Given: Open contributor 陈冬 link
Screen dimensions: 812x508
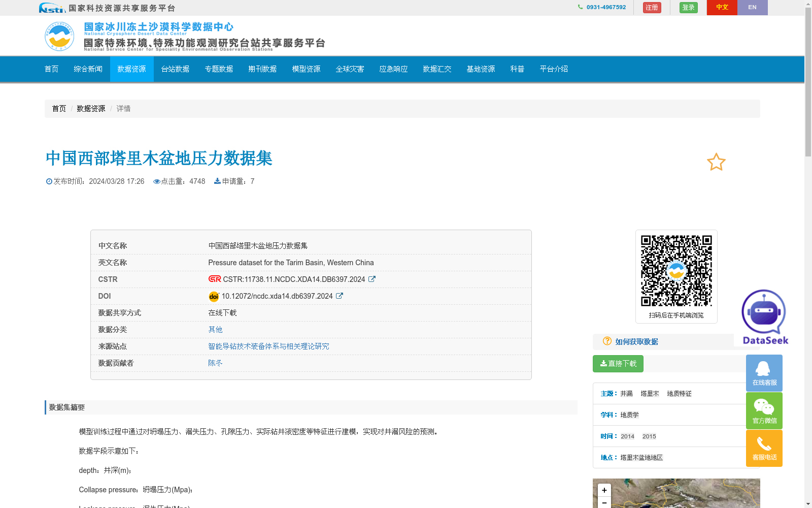Looking at the screenshot, I should [x=215, y=363].
